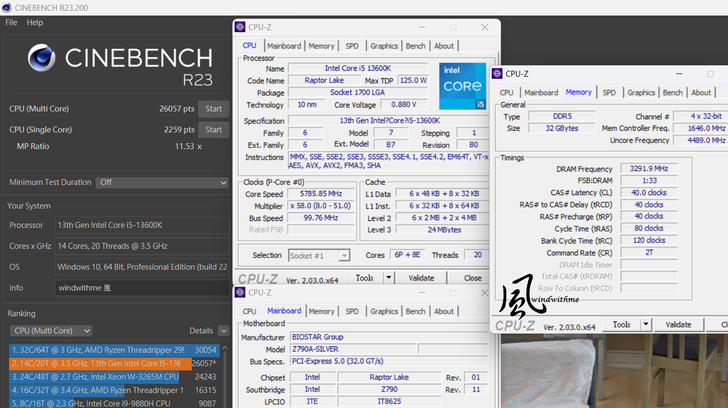The image size is (728, 408).
Task: Start the CPU Single Core test
Action: pyautogui.click(x=213, y=129)
